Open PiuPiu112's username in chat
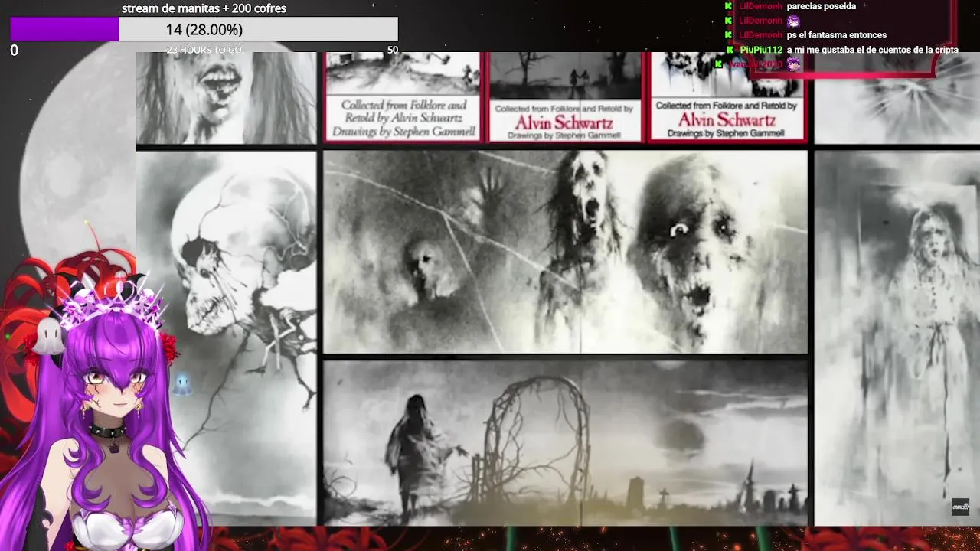980x551 pixels. [761, 50]
